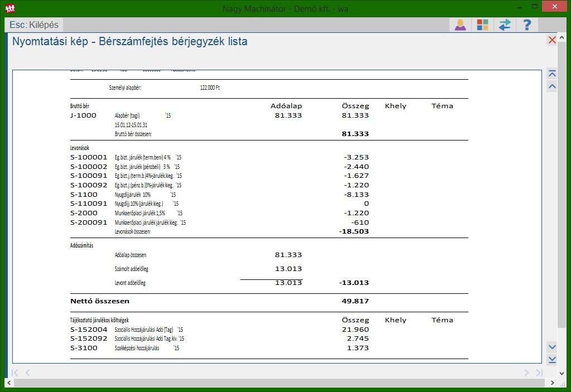This screenshot has height=392, width=571.
Task: Open the colorful four-squares modules icon
Action: click(x=482, y=25)
